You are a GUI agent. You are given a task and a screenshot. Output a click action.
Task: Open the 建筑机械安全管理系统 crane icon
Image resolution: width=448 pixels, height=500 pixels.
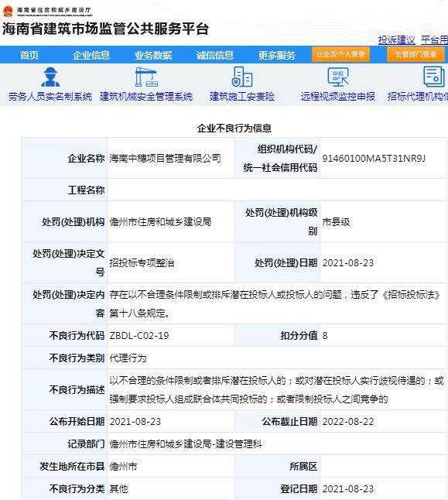[x=146, y=77]
